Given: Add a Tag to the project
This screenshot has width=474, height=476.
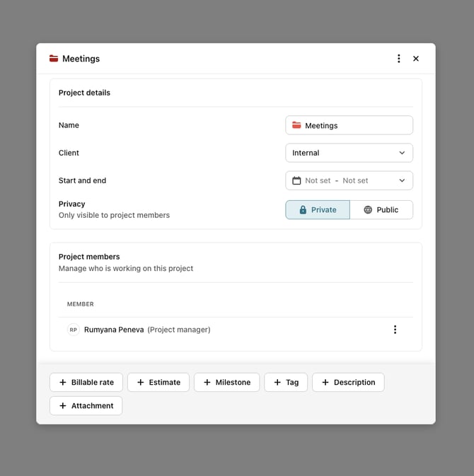Looking at the screenshot, I should pyautogui.click(x=286, y=383).
